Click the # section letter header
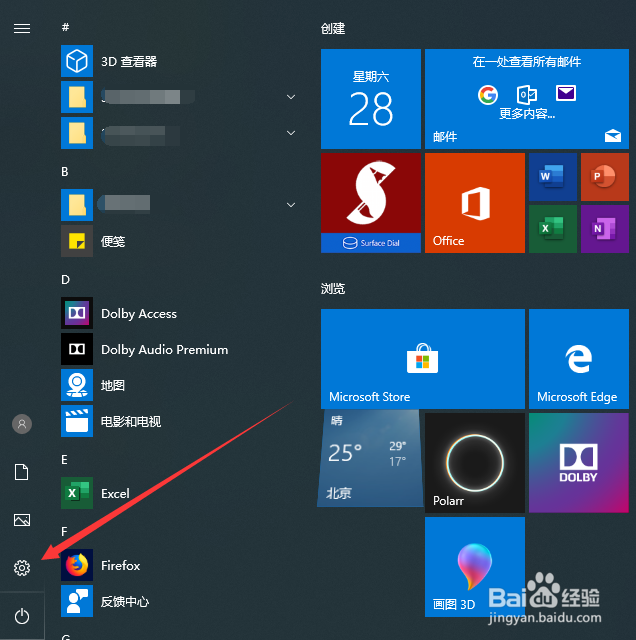This screenshot has width=636, height=640. tap(65, 27)
